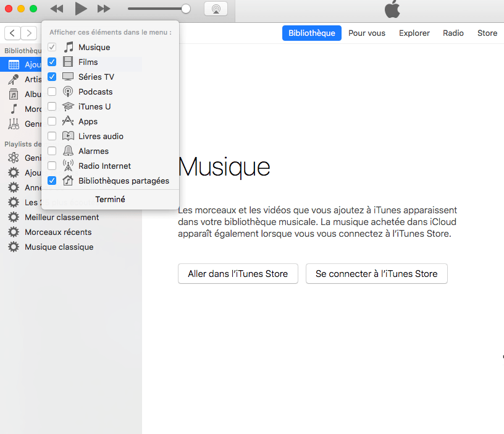Click the Bibliothèques partagées label

point(124,181)
